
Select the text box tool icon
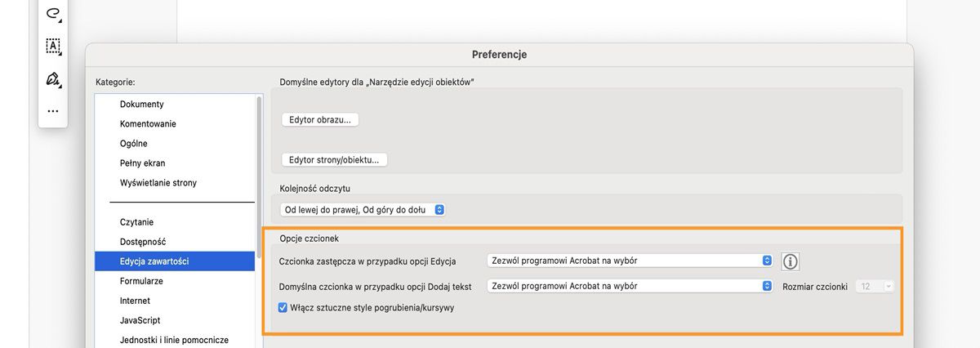[x=53, y=46]
